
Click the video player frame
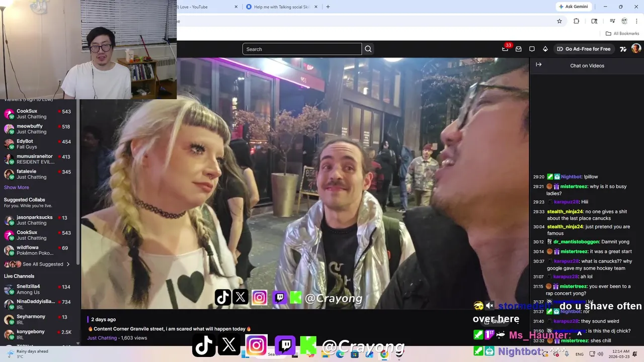click(x=305, y=183)
